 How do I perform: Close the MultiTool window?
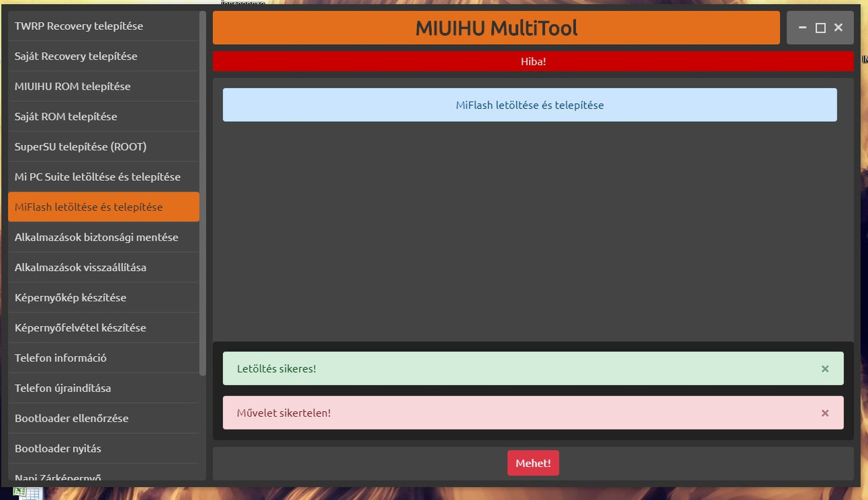[838, 28]
